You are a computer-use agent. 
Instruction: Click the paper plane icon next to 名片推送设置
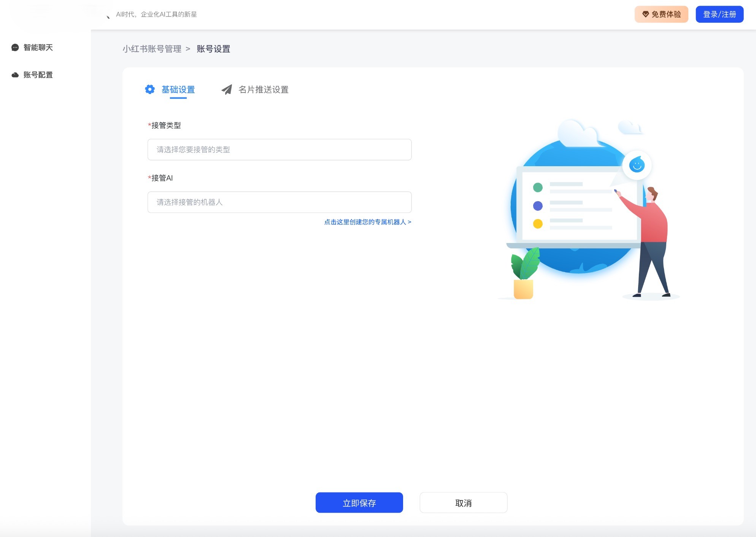point(227,89)
